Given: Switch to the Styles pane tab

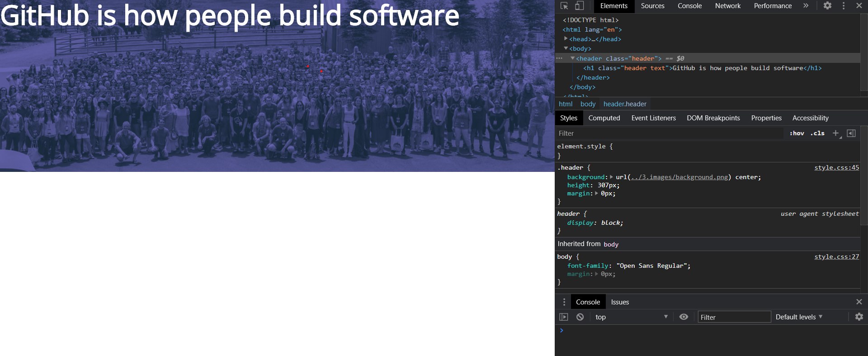Looking at the screenshot, I should click(569, 118).
